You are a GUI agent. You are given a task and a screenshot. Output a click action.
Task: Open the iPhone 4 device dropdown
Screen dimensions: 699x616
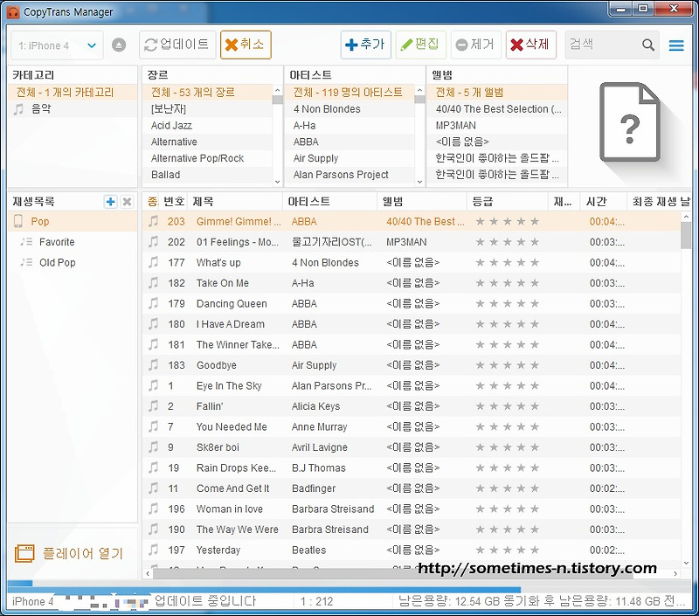point(57,45)
